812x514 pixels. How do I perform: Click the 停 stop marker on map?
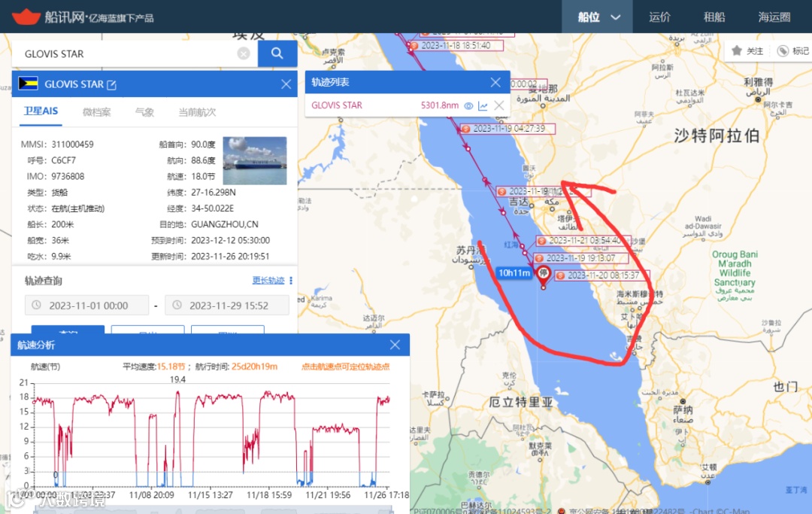[543, 274]
